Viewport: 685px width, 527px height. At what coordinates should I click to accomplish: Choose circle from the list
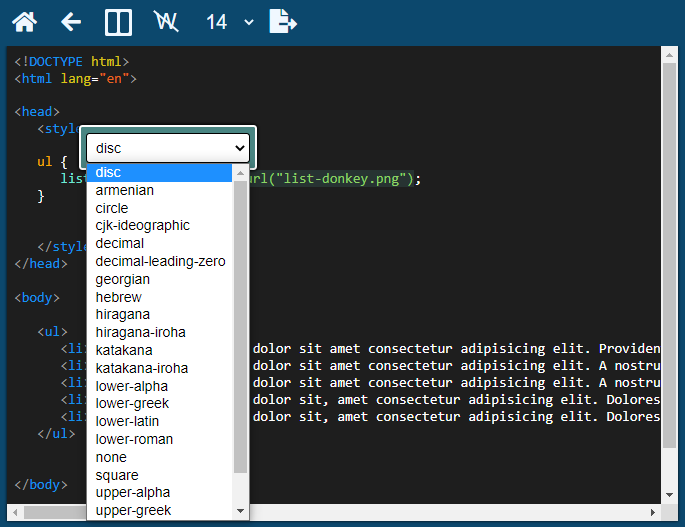[x=159, y=208]
